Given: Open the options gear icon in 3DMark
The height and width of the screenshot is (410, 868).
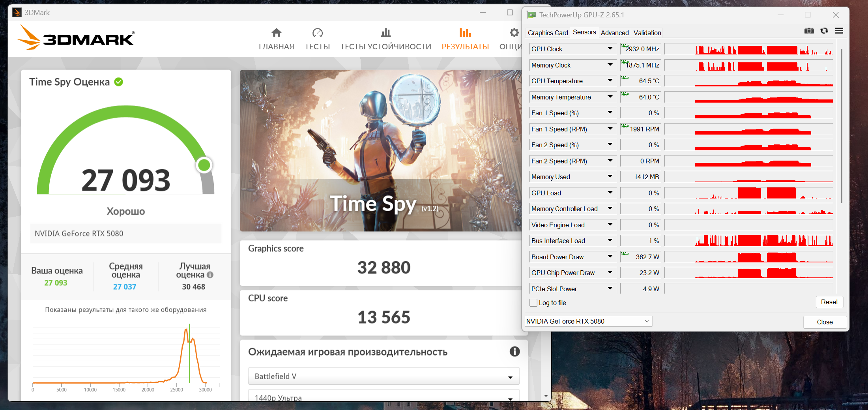Looking at the screenshot, I should (x=514, y=32).
